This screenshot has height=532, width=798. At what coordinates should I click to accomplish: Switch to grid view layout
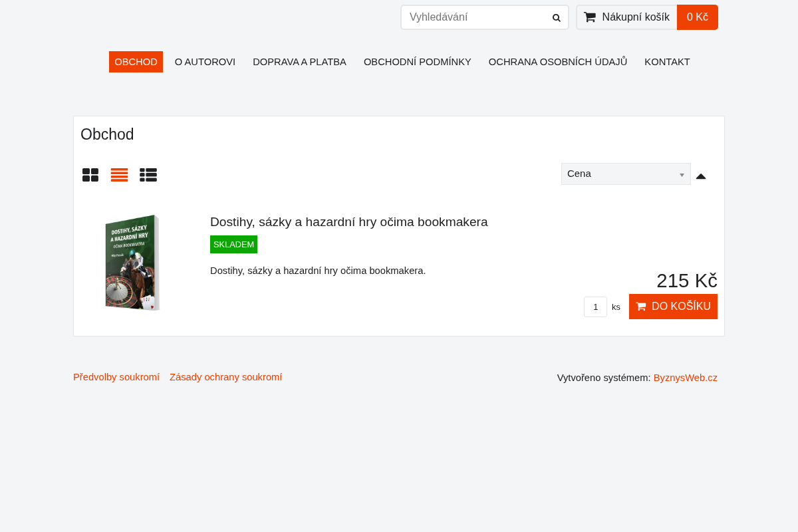[x=90, y=175]
